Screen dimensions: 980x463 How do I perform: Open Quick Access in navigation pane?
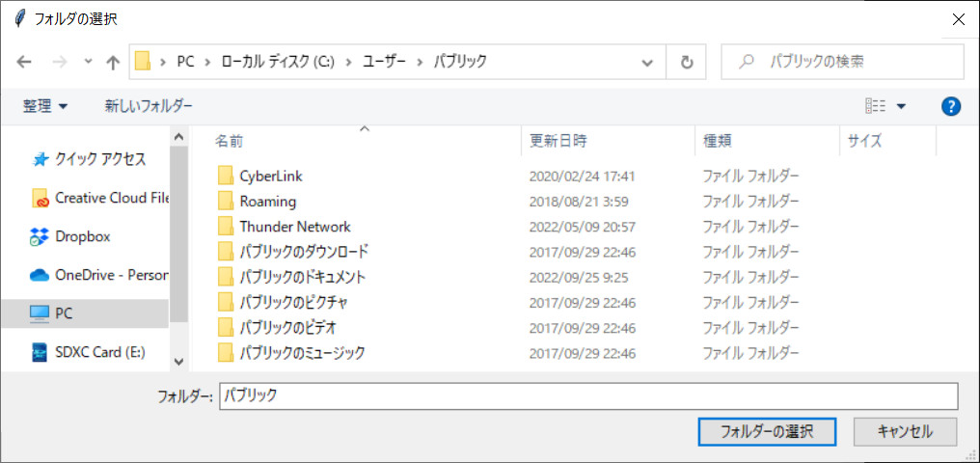(x=99, y=159)
